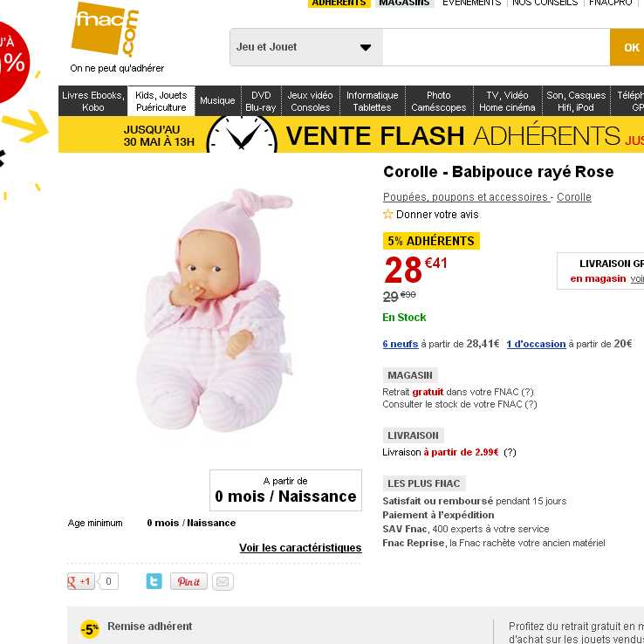Share on Twitter with the bird icon

154,581
